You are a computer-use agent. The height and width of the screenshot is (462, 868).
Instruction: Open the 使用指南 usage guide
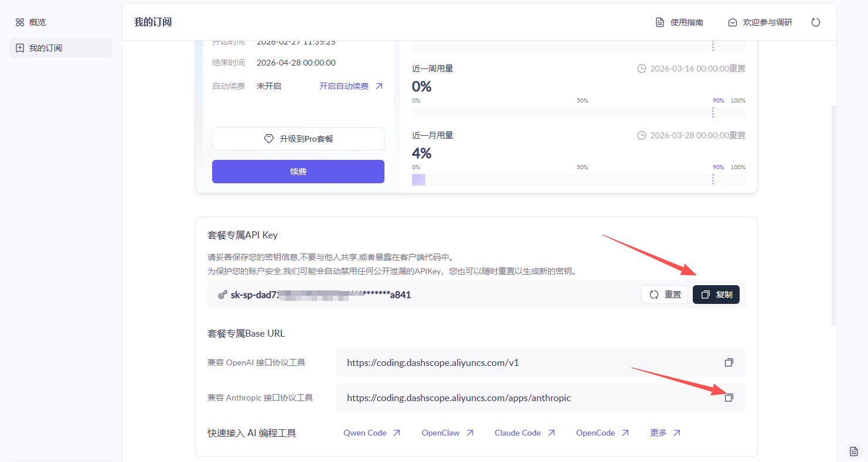click(x=679, y=22)
